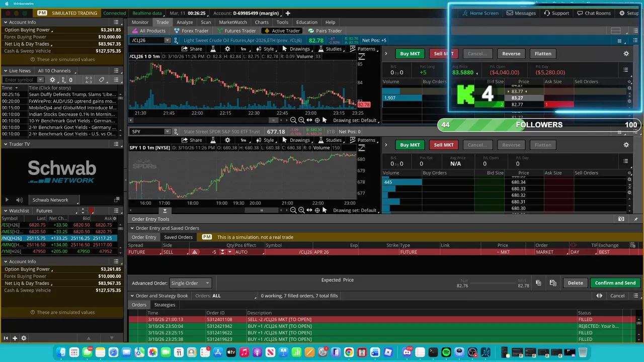Zoom out on the /CLJ26 chart
This screenshot has height=362, width=644.
point(293,120)
